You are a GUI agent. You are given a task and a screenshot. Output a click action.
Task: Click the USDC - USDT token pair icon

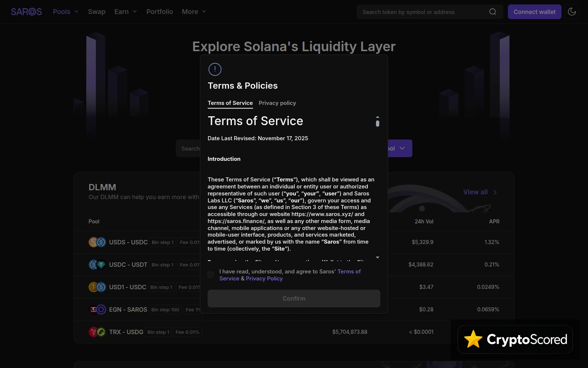pos(97,265)
